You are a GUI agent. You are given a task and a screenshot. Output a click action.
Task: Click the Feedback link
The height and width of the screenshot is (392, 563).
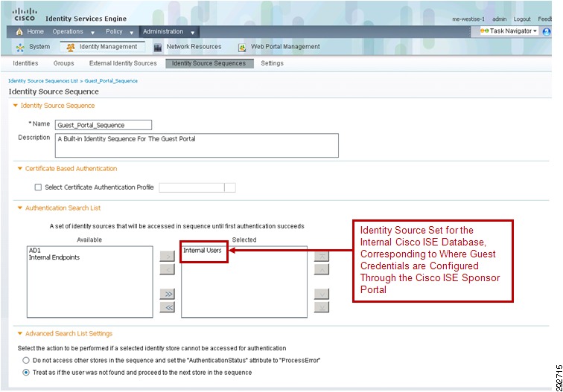[x=544, y=19]
